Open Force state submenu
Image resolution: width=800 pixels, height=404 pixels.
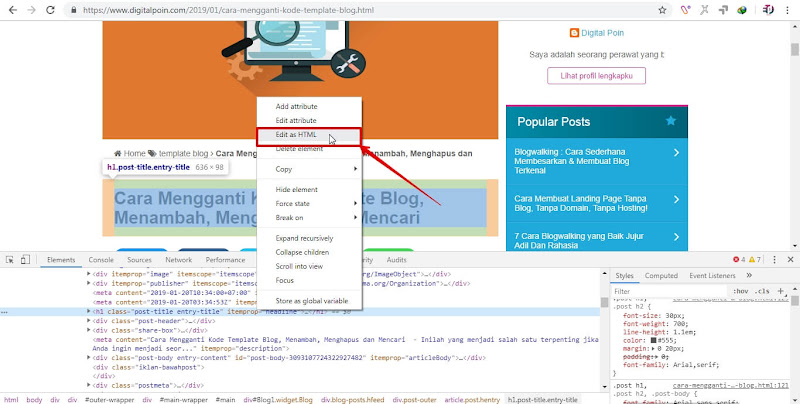(x=310, y=204)
